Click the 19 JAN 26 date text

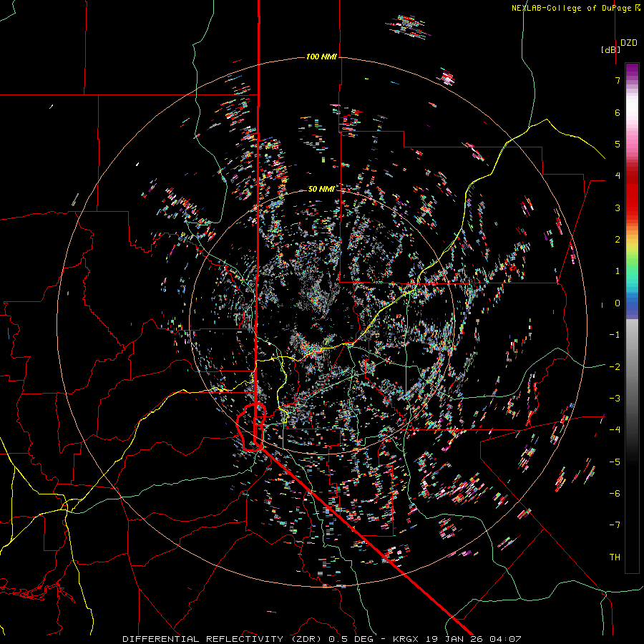(454, 639)
